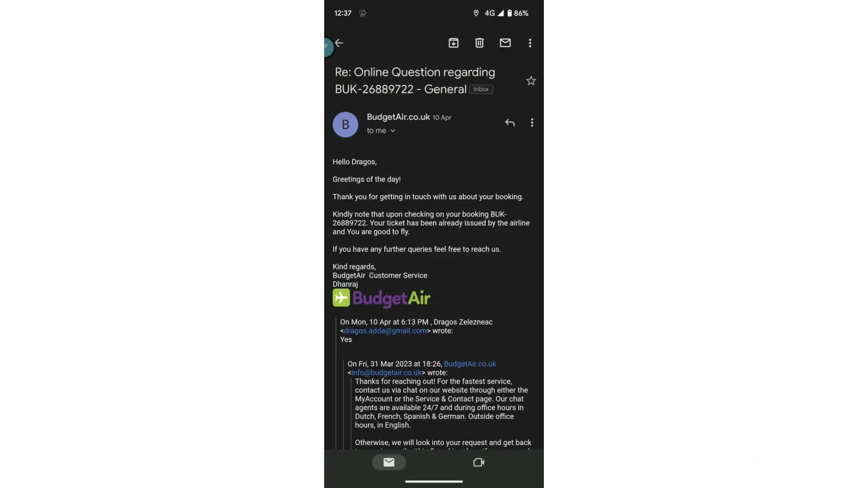Image resolution: width=868 pixels, height=488 pixels.
Task: Open dragos.adda@gmail.com email link
Action: [x=385, y=331]
